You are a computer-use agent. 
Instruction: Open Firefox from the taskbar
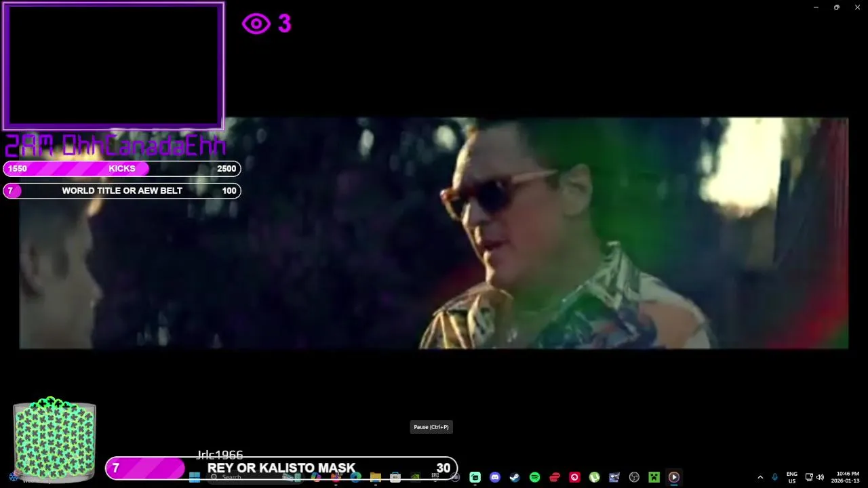point(336,477)
